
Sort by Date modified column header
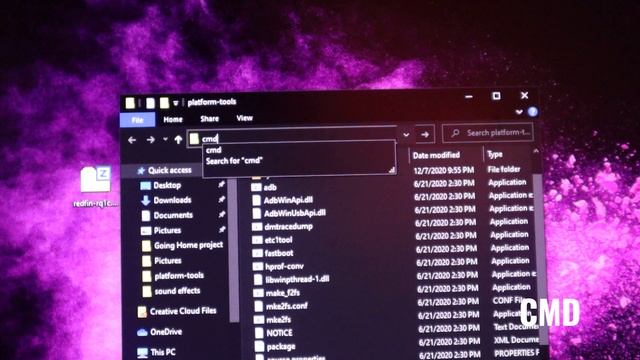436,156
